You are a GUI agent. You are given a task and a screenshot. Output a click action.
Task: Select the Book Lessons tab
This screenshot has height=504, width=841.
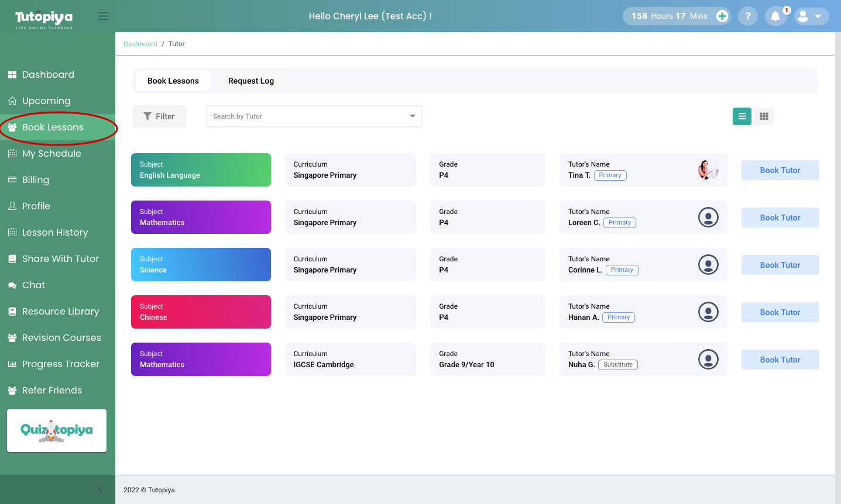pos(173,81)
